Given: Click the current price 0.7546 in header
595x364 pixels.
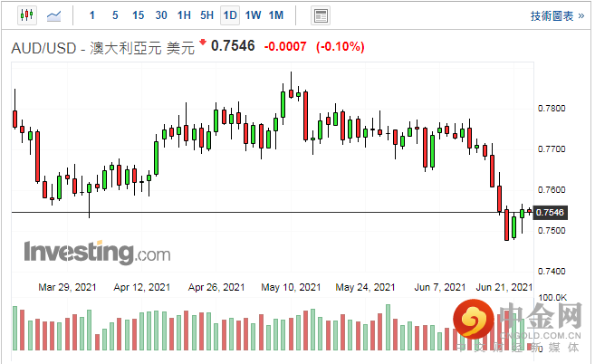Looking at the screenshot, I should 233,46.
